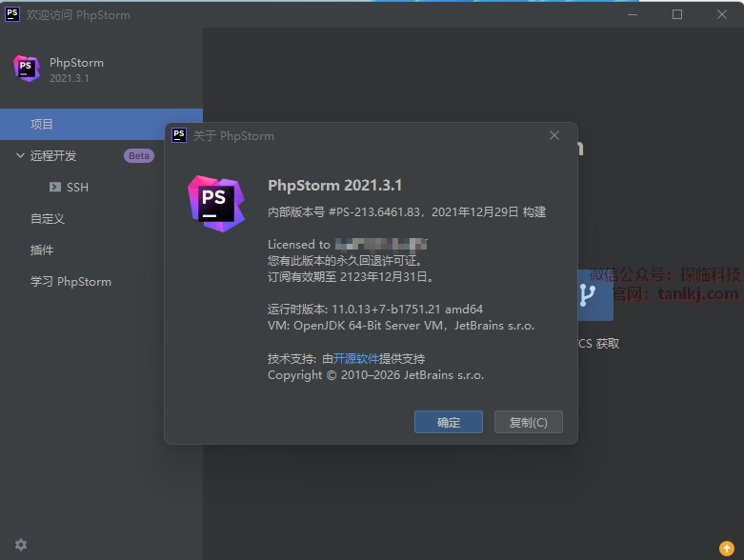Open the 自定义 tab
This screenshot has height=560, width=744.
[x=48, y=219]
